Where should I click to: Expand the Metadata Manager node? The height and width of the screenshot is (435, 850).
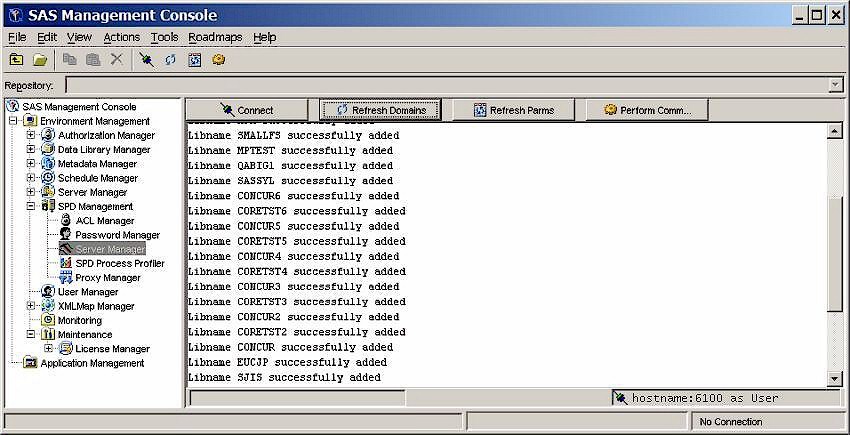[31, 163]
